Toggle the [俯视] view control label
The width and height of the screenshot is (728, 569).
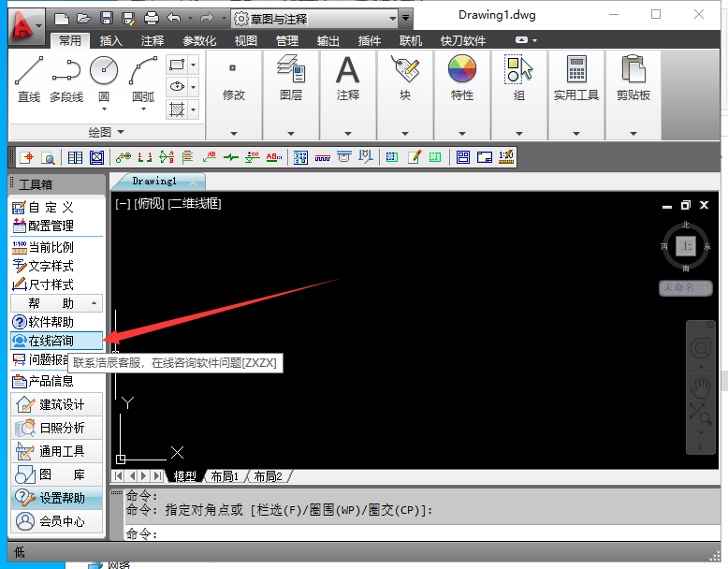tap(149, 203)
